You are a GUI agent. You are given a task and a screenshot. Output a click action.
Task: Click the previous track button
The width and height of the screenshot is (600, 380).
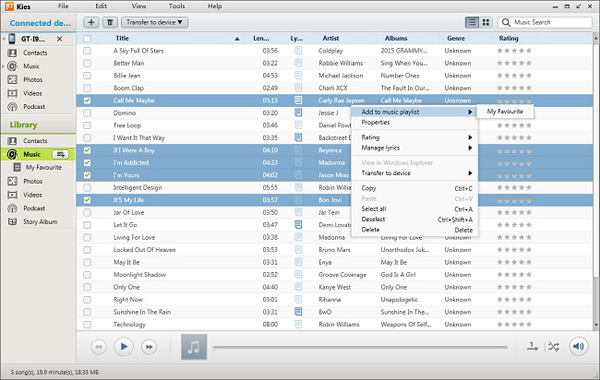(x=99, y=347)
